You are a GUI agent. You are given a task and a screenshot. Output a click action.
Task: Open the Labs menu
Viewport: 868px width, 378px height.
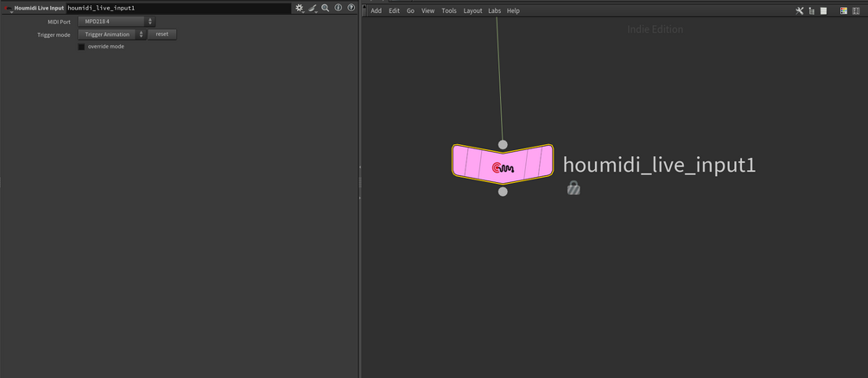[x=494, y=11]
